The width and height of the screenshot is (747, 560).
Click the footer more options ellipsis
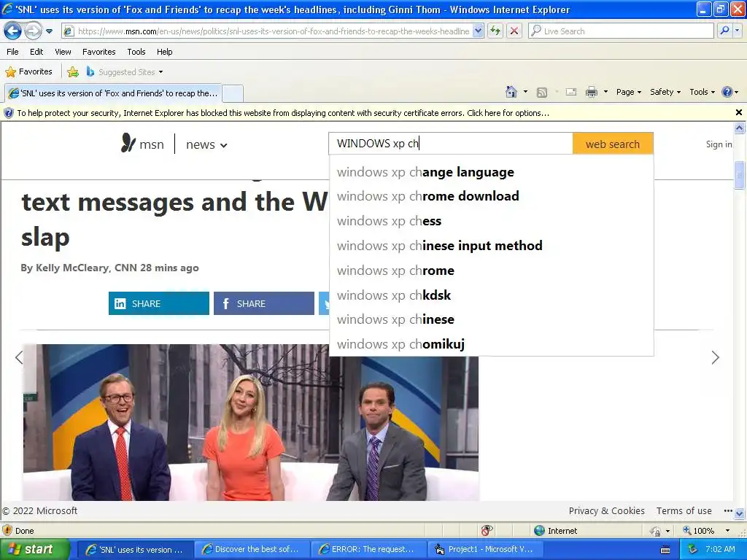pyautogui.click(x=728, y=511)
